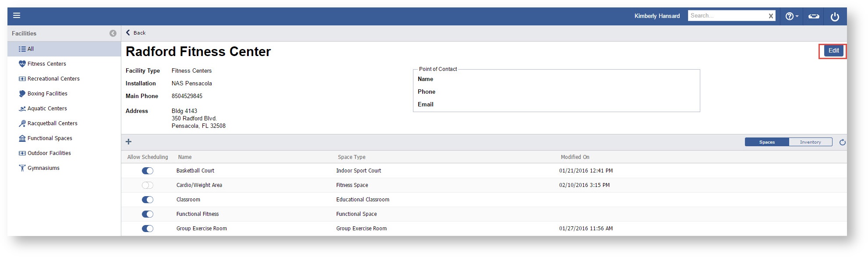This screenshot has height=257, width=868.
Task: Click the power logout icon
Action: [835, 17]
